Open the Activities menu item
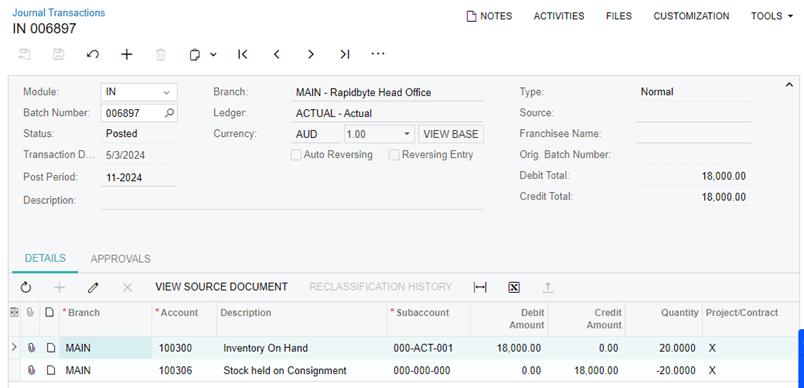 click(x=559, y=16)
